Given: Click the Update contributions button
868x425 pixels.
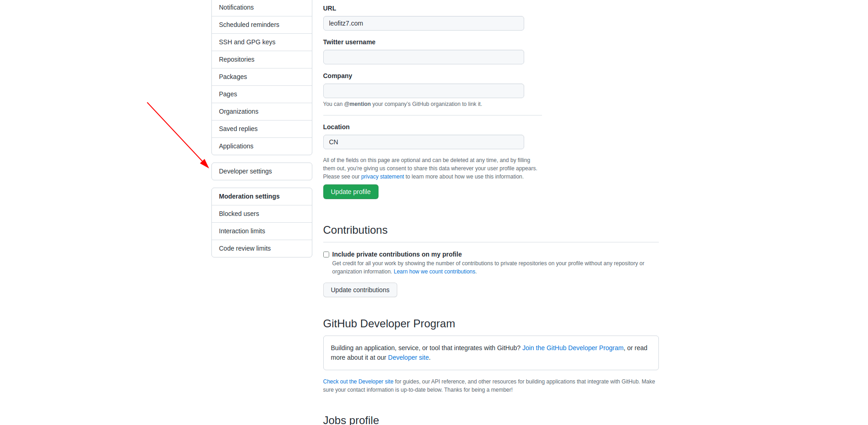Looking at the screenshot, I should (360, 290).
